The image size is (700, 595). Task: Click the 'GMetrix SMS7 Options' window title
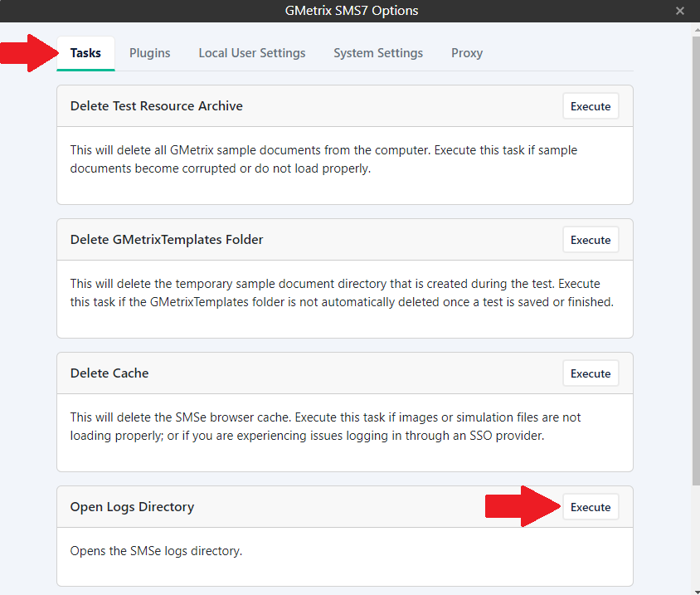[x=352, y=11]
